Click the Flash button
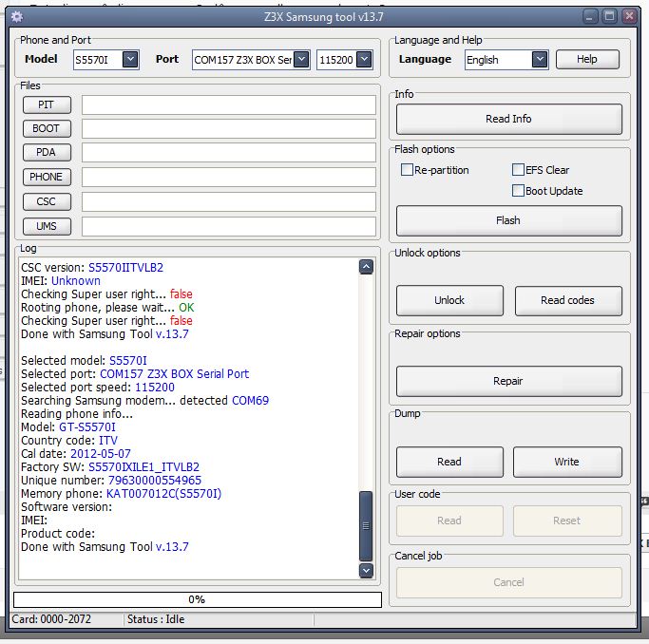The height and width of the screenshot is (644, 649). (x=508, y=220)
